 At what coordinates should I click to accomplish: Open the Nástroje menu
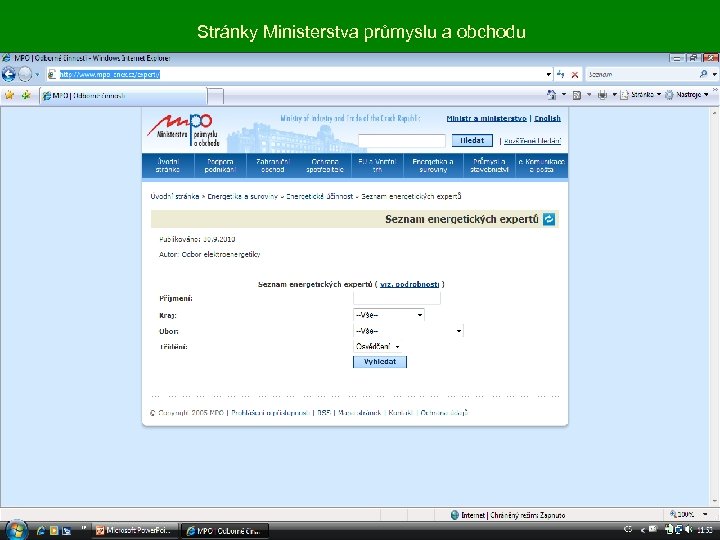(x=687, y=95)
